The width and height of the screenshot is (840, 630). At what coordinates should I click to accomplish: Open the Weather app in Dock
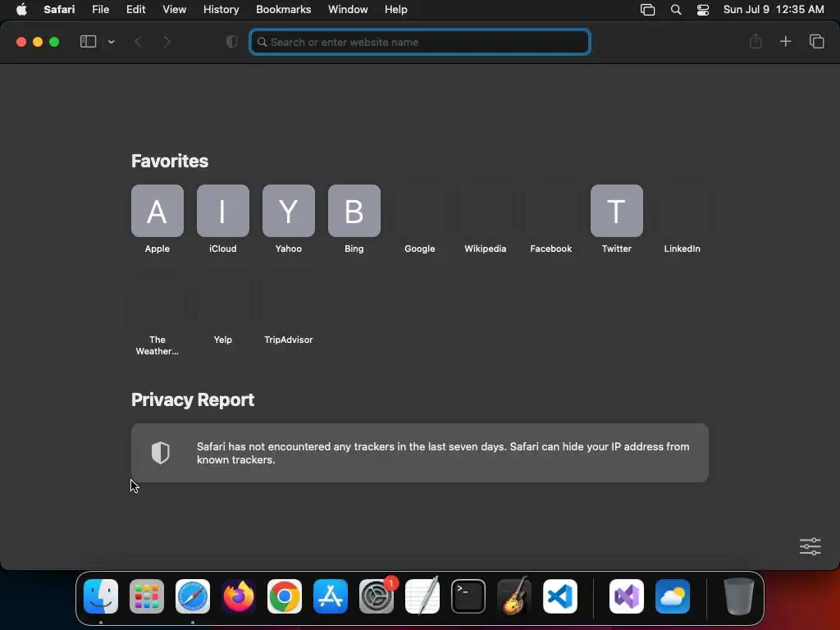[x=673, y=596]
